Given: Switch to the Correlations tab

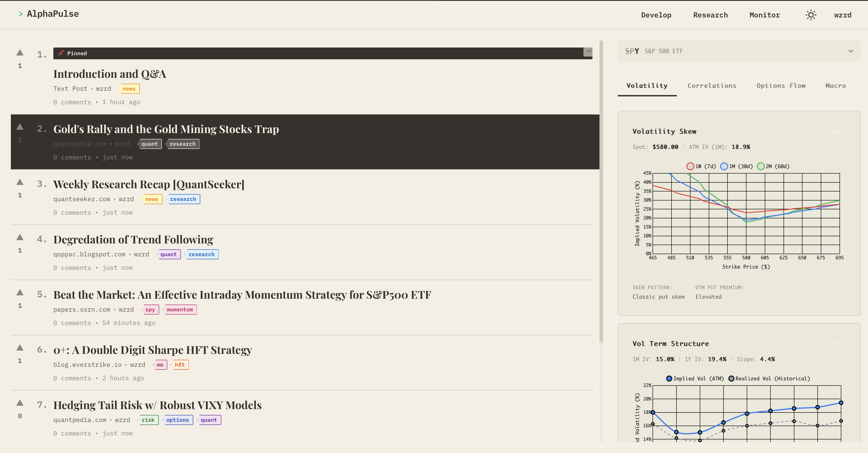Looking at the screenshot, I should tap(712, 86).
